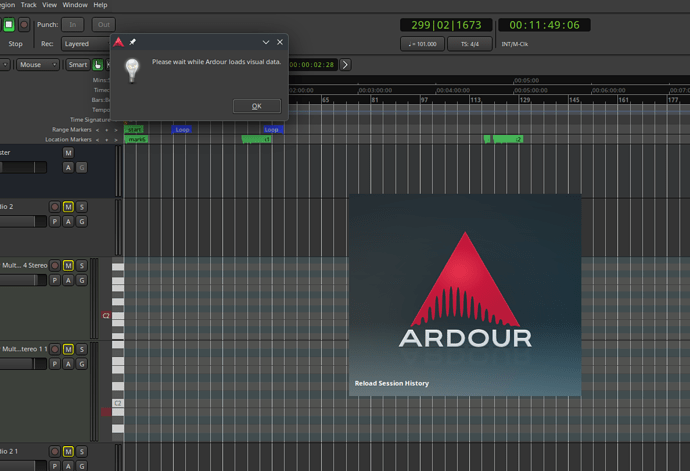The width and height of the screenshot is (690, 471).
Task: Enable Punch Out
Action: 103,25
